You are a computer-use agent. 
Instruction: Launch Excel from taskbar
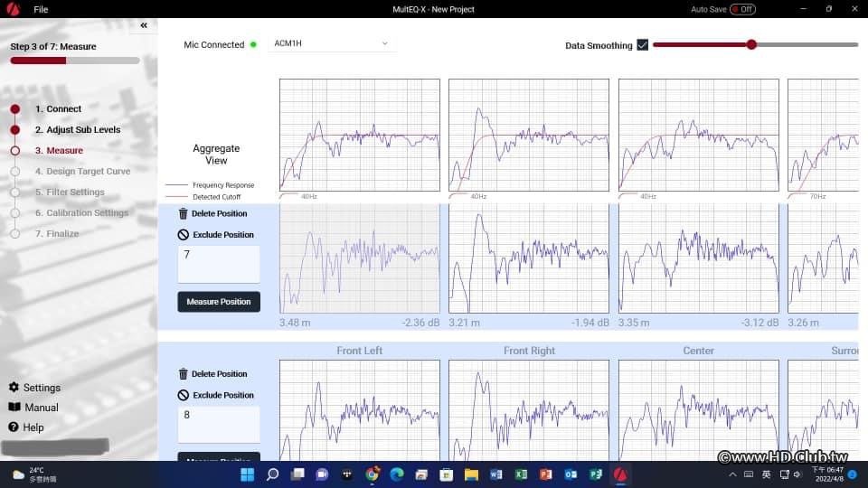[521, 474]
